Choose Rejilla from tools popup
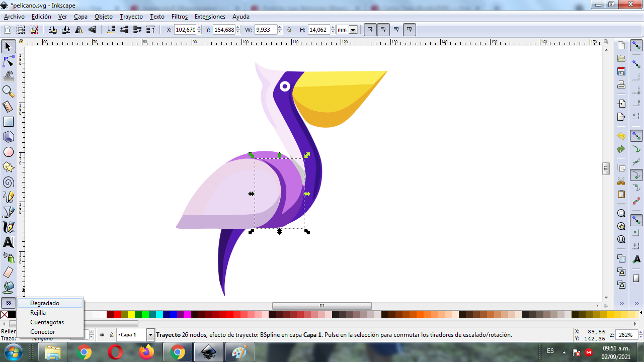 pyautogui.click(x=50, y=313)
